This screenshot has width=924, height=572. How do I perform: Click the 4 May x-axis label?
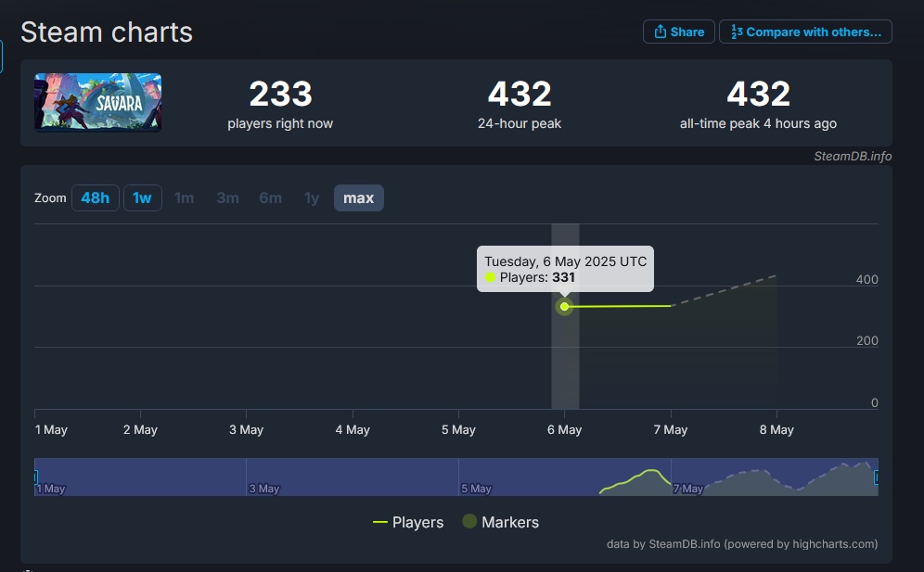[353, 430]
